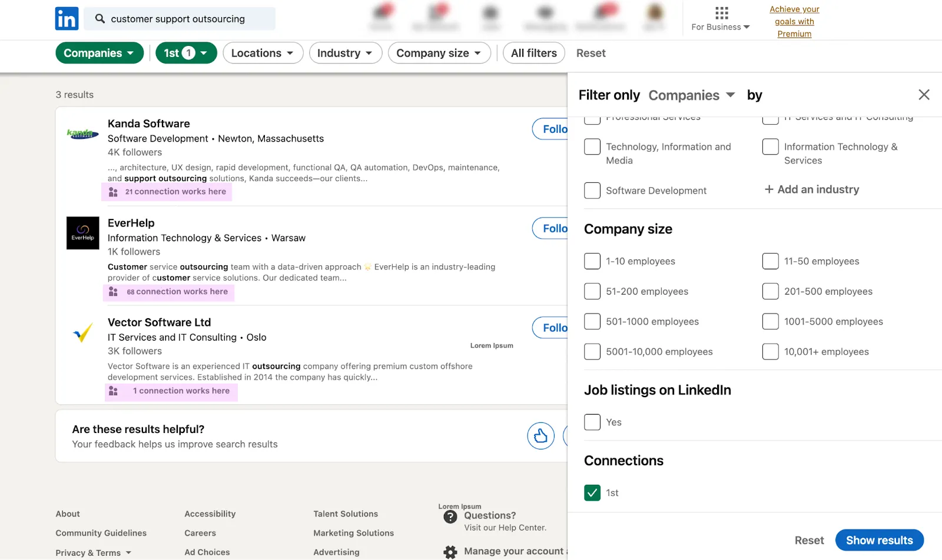942x560 pixels.
Task: Follow Vector Software Ltd
Action: pos(550,328)
